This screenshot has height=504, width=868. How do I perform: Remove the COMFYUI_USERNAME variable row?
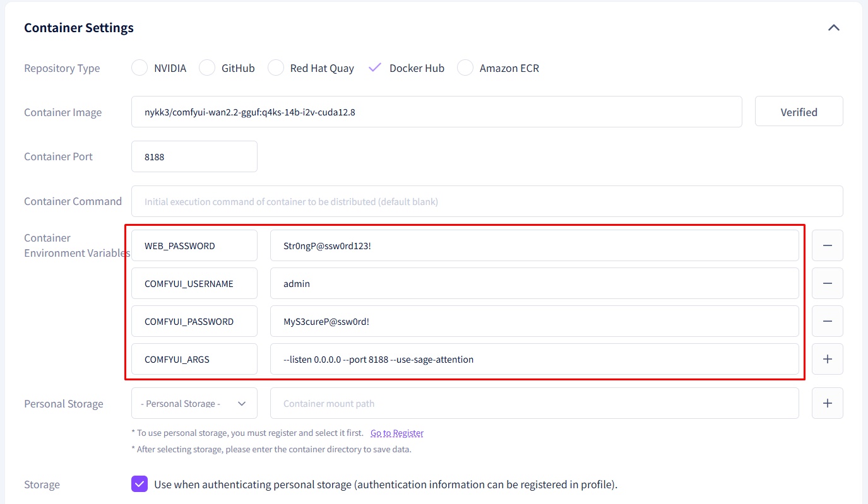coord(827,283)
